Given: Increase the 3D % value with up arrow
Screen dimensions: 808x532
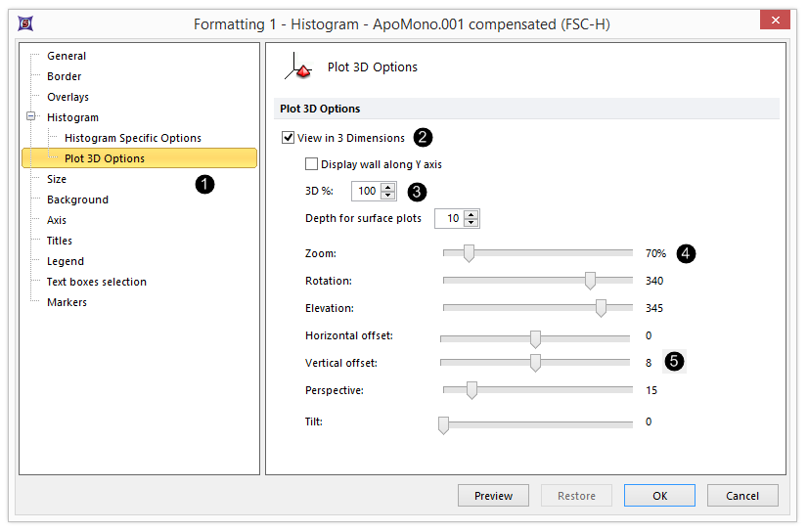Looking at the screenshot, I should [x=388, y=187].
